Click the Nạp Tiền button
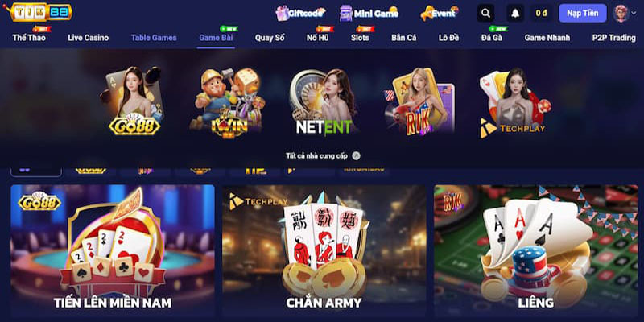The width and height of the screenshot is (644, 322). 582,13
